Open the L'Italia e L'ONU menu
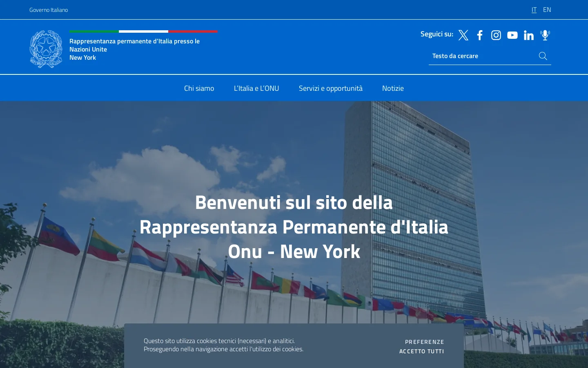 256,88
